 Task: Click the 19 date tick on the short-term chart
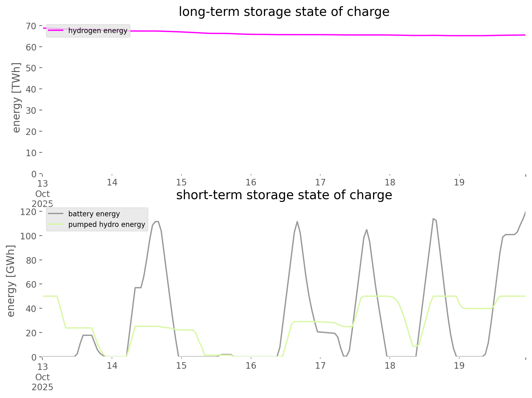459,366
